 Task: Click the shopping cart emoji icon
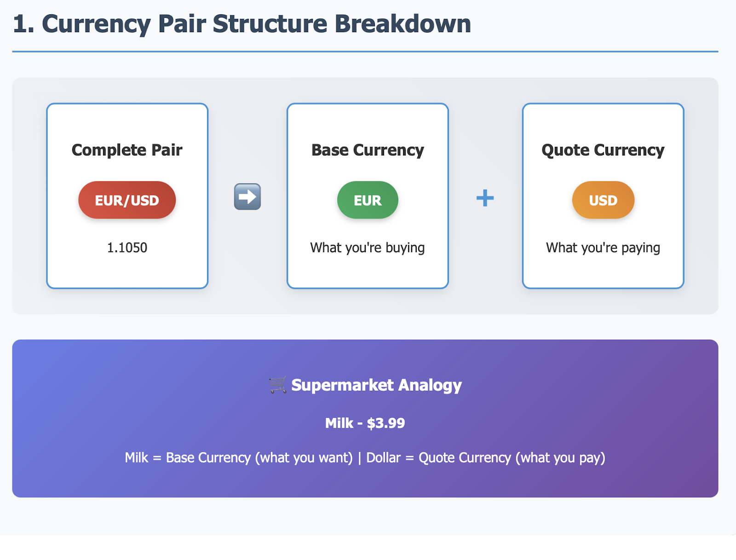(278, 385)
